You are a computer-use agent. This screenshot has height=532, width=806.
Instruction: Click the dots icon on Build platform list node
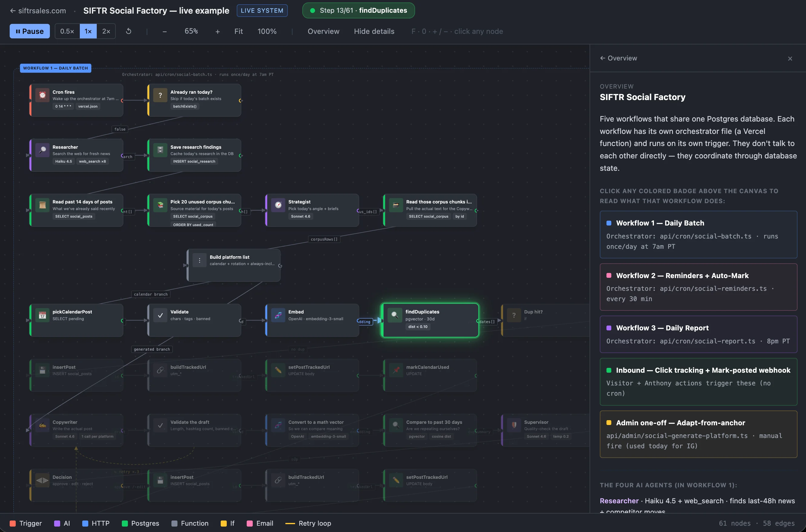200,260
